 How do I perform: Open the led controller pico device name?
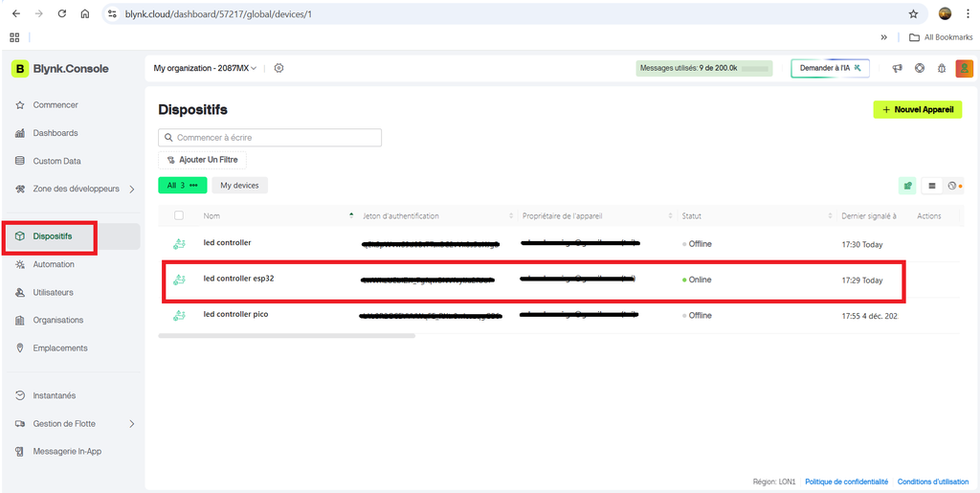coord(235,314)
